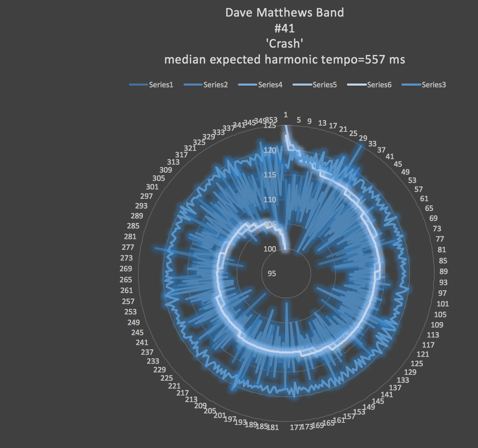Click outer category label 181
This screenshot has width=478, height=448.
click(x=273, y=428)
